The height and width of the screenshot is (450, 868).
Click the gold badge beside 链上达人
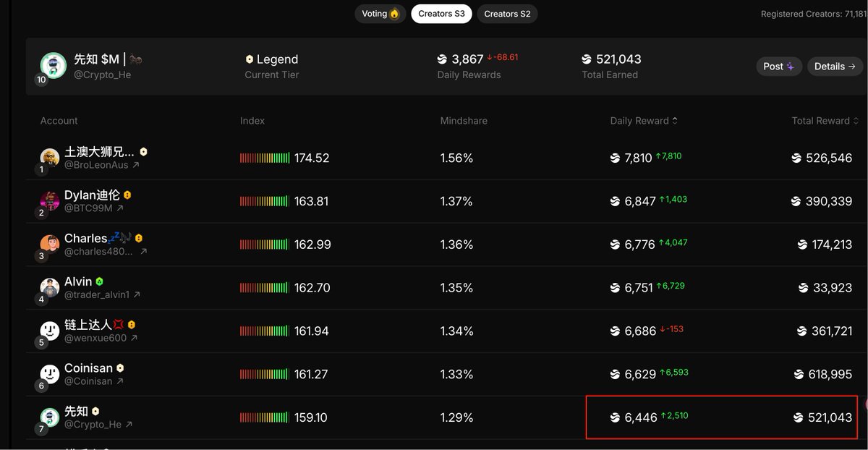[x=132, y=325]
